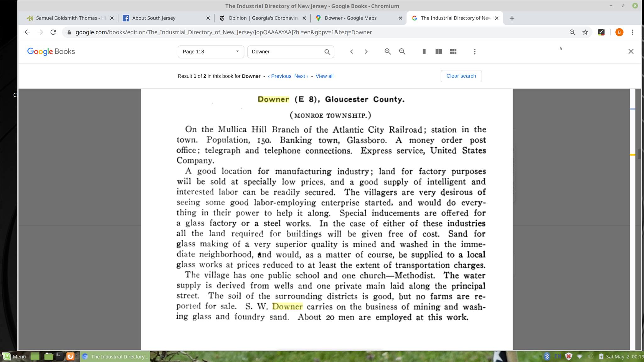
Task: Open the shield security tray icon
Action: click(x=569, y=356)
